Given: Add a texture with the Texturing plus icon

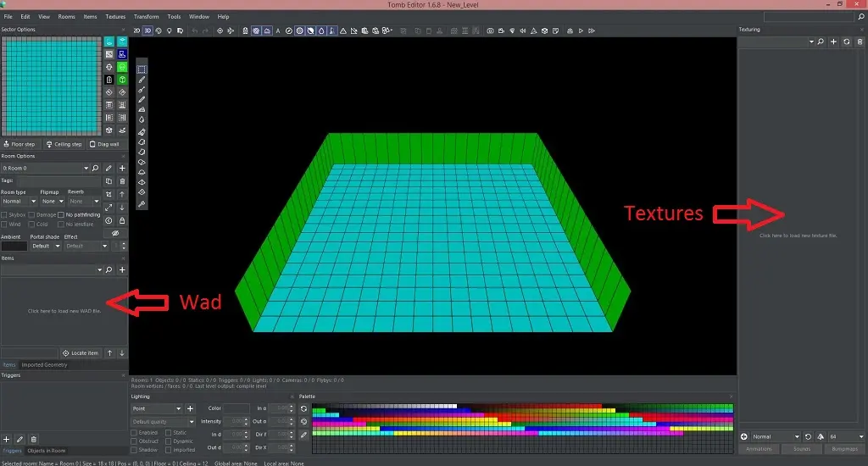Looking at the screenshot, I should click(x=833, y=42).
